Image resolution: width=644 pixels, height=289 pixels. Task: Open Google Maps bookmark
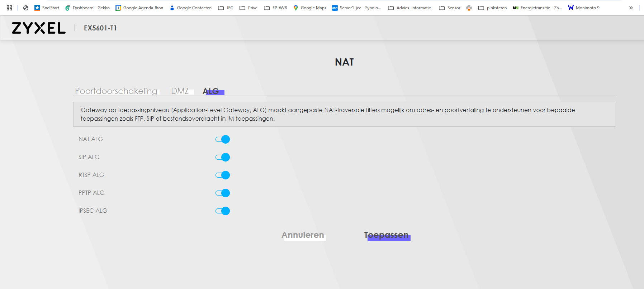click(310, 8)
